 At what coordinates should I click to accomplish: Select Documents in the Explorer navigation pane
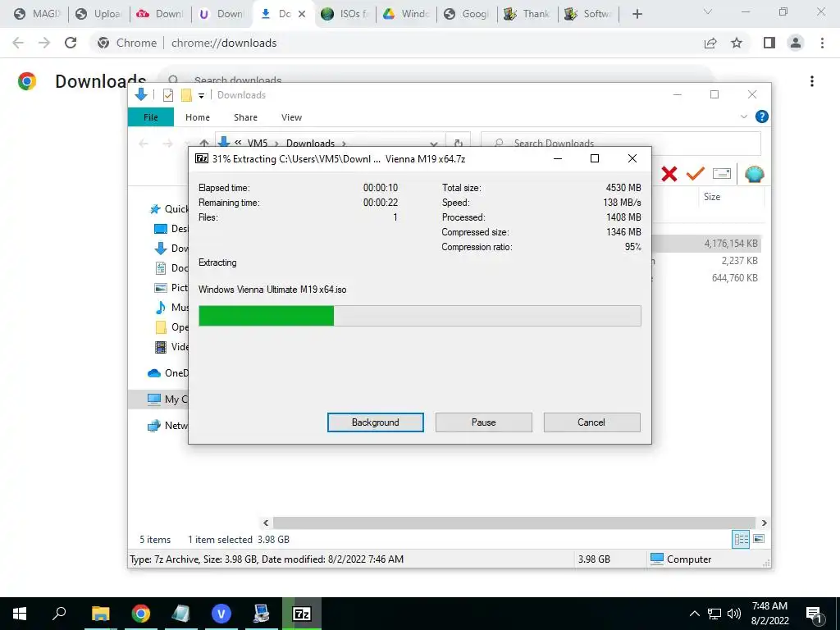(171, 268)
